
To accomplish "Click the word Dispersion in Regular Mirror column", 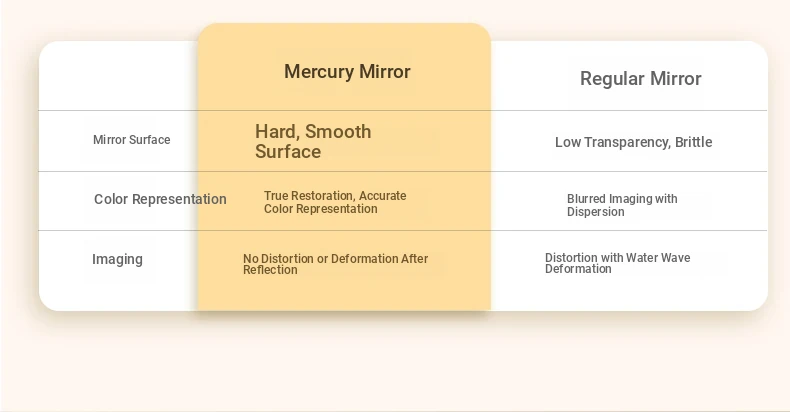I will click(596, 212).
